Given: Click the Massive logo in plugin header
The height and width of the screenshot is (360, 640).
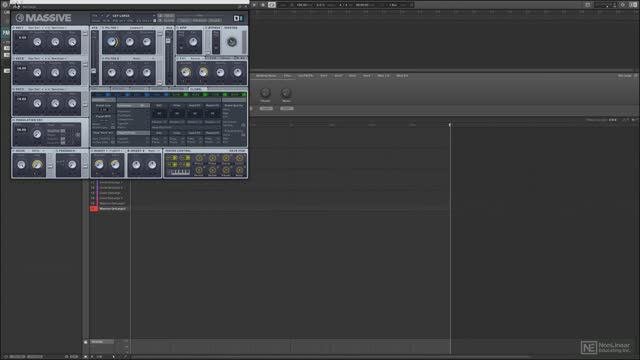Looking at the screenshot, I should (x=43, y=18).
